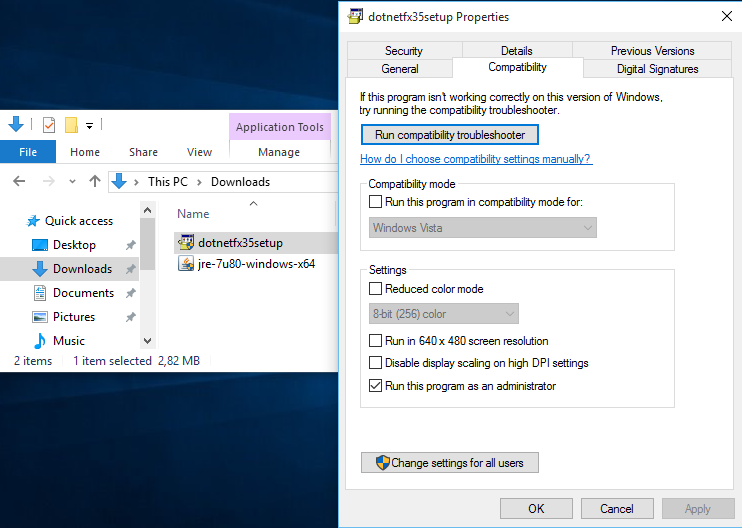Open the Customize Quick Access Toolbar dropdown

coord(89,126)
